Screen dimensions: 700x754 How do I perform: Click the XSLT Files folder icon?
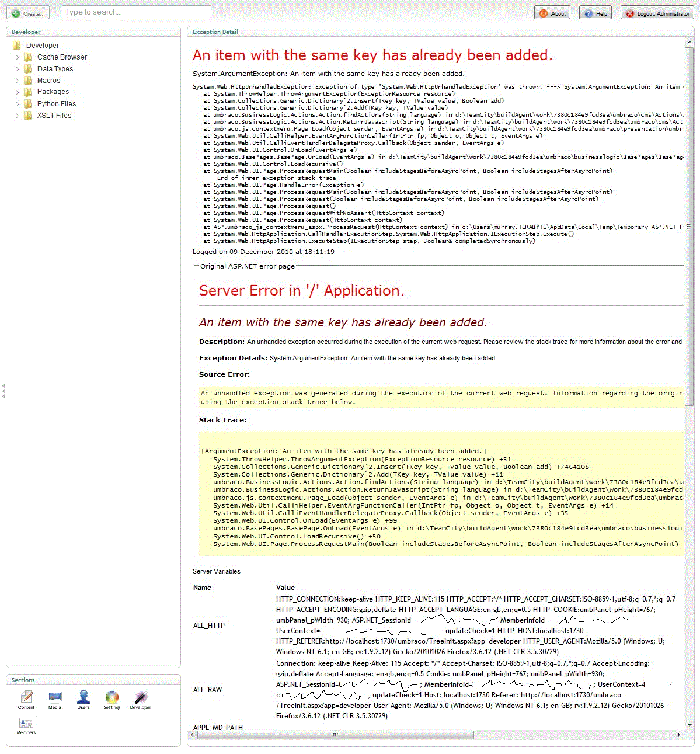pyautogui.click(x=28, y=115)
